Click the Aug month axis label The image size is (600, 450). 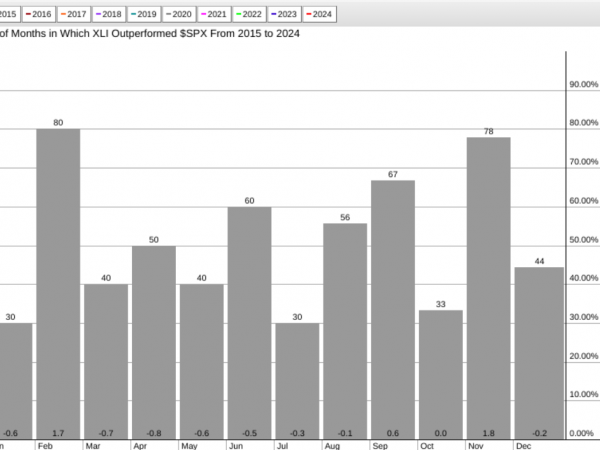coord(332,446)
